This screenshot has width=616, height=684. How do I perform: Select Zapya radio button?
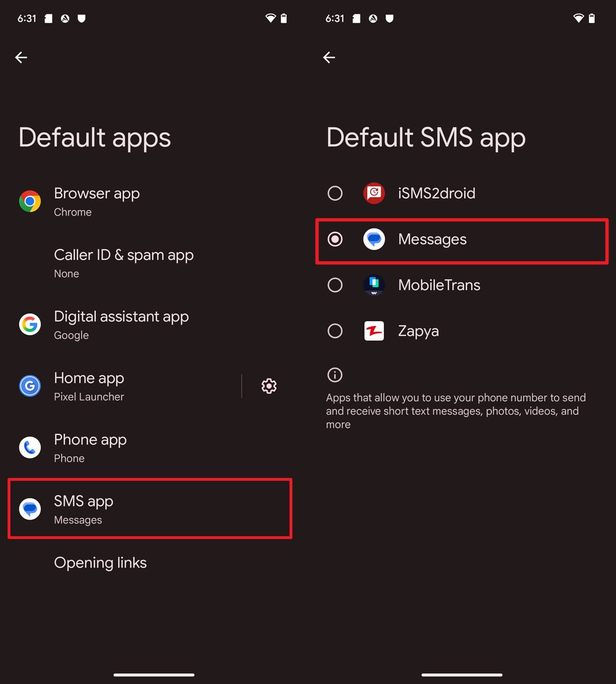335,331
